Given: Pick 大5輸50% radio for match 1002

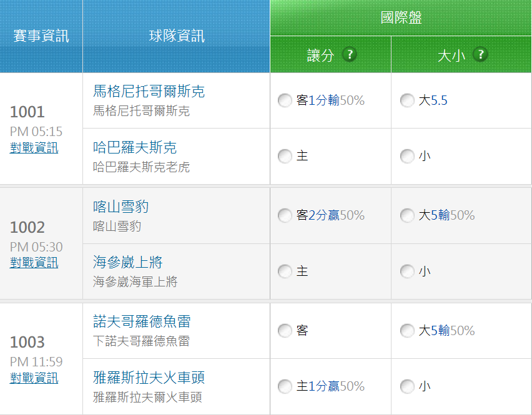Looking at the screenshot, I should click(407, 216).
